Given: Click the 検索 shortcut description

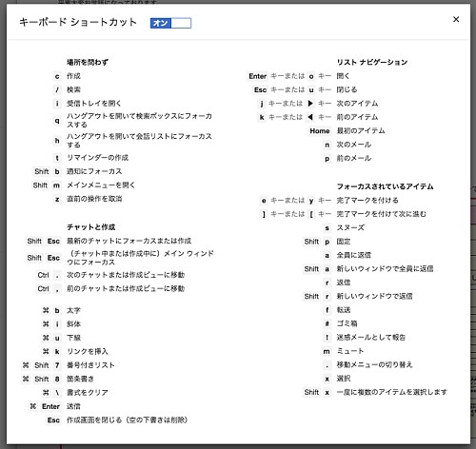Looking at the screenshot, I should click(73, 89).
